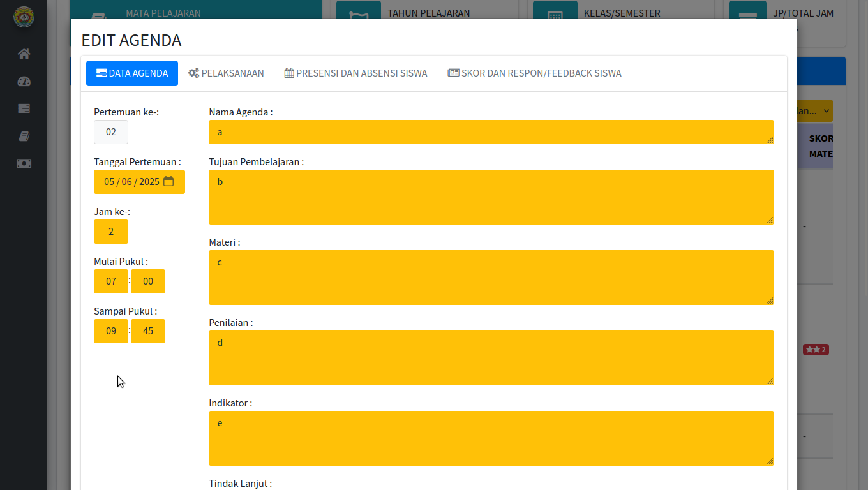Click the TAHUN PELAJARAN text behind modal
This screenshot has height=490, width=868.
(x=429, y=13)
